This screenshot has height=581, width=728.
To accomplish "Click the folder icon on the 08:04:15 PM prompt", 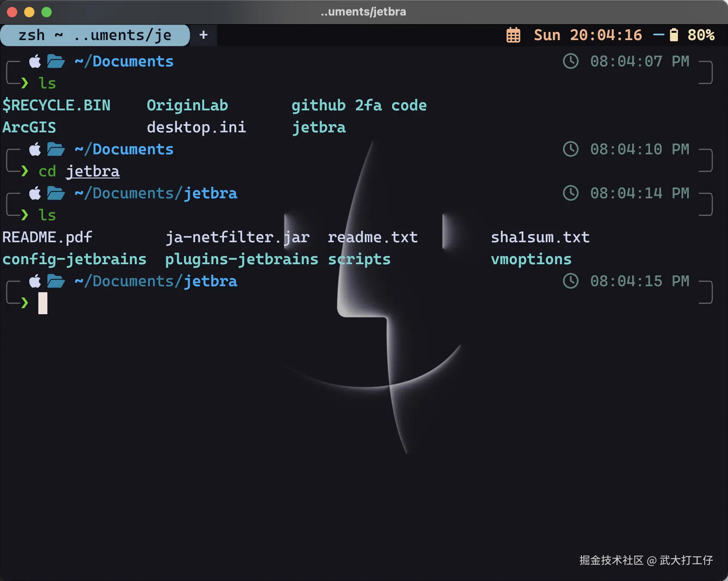I will tap(56, 281).
